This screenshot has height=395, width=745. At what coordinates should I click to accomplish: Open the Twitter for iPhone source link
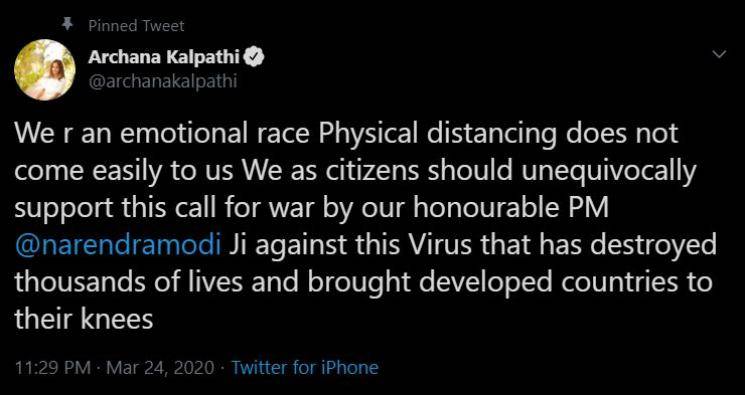pos(305,367)
